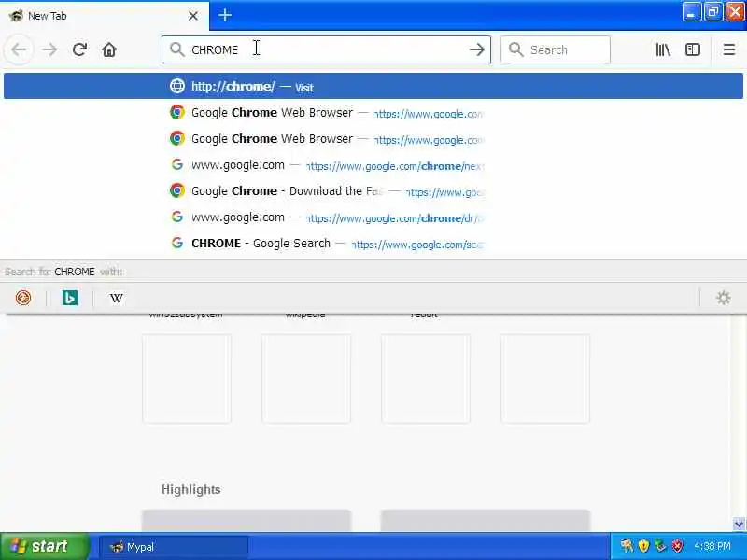Click the scrollbar down arrow

click(x=739, y=524)
